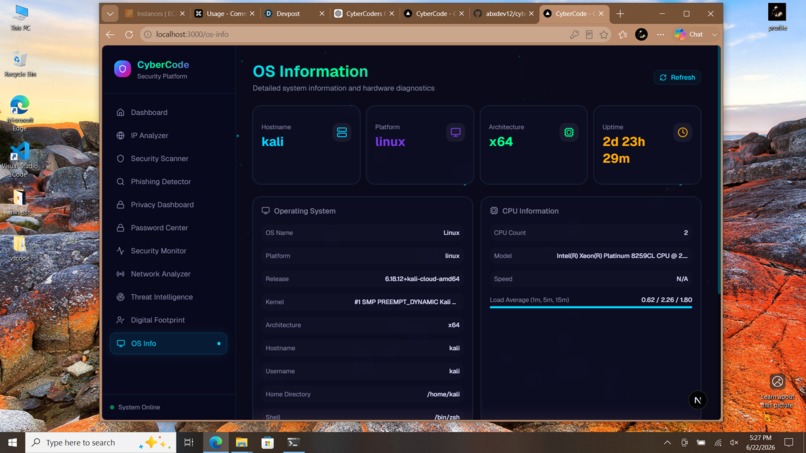Open the saved passwords key icon
The width and height of the screenshot is (806, 453).
[574, 34]
